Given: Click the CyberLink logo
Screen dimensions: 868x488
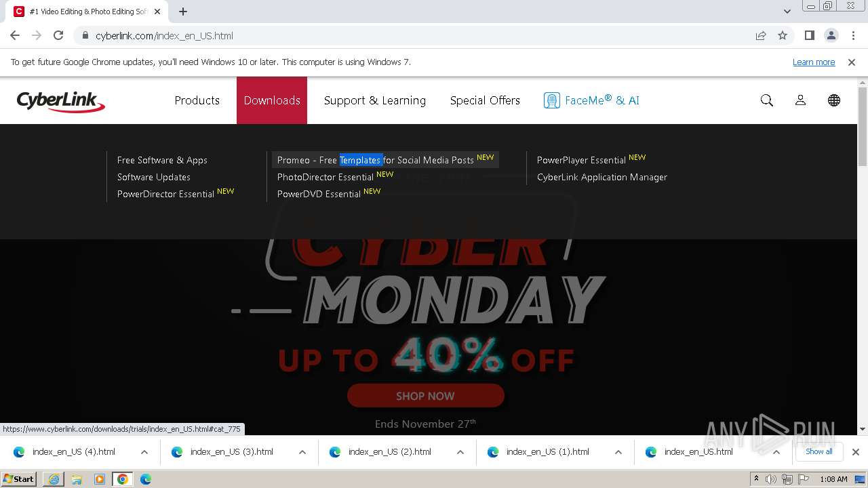Looking at the screenshot, I should 60,101.
